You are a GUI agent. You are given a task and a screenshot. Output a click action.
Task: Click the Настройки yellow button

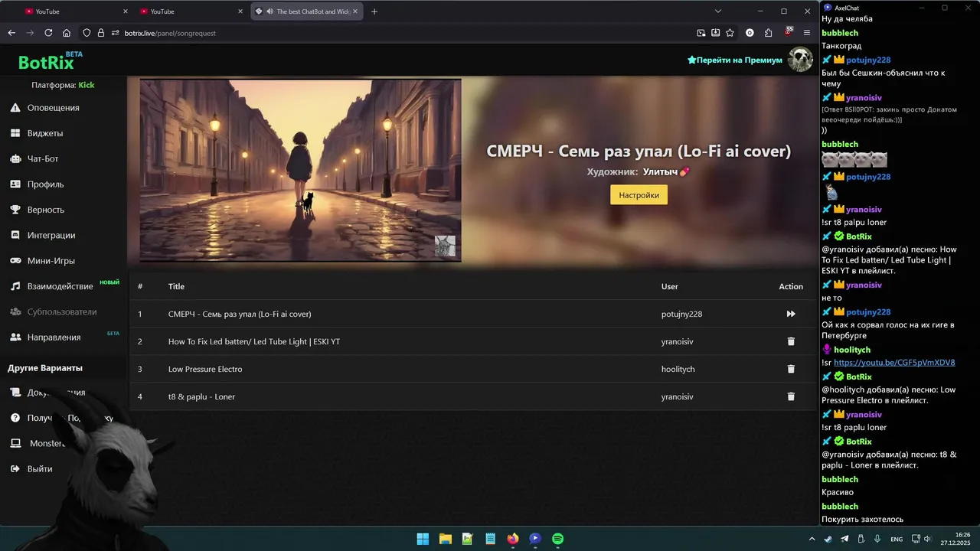[x=639, y=195]
